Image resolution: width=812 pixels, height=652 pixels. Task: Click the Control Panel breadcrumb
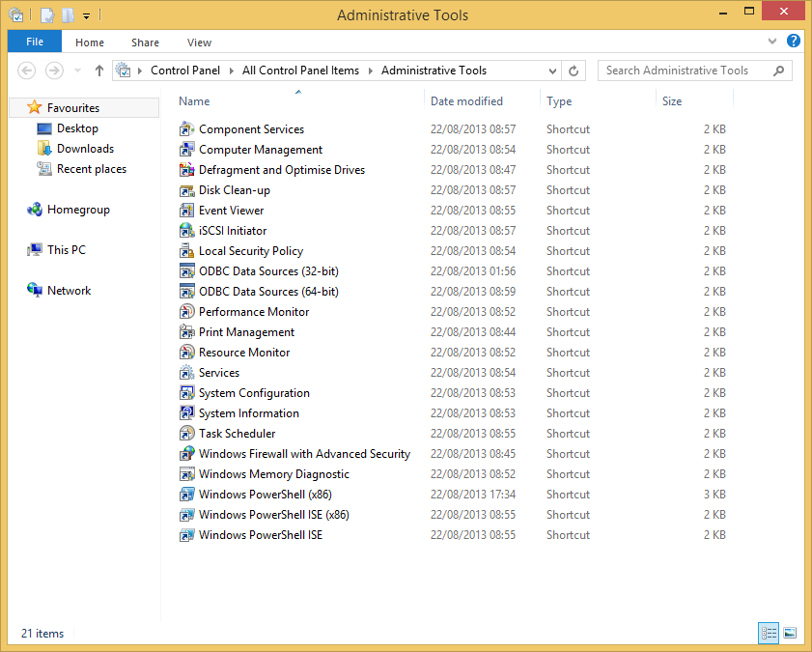pos(185,71)
